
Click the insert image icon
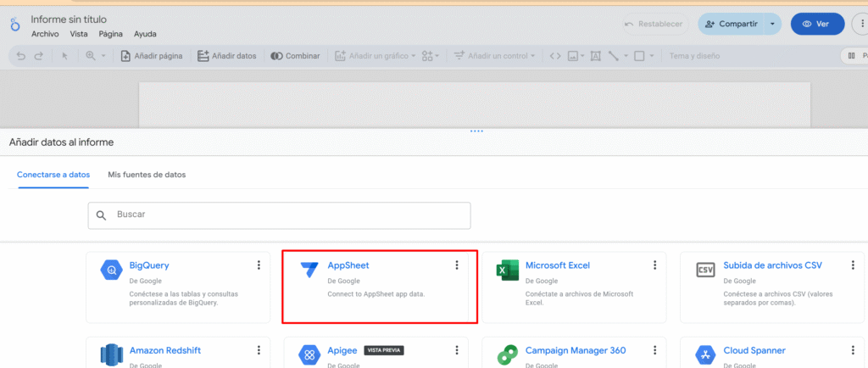tap(573, 56)
